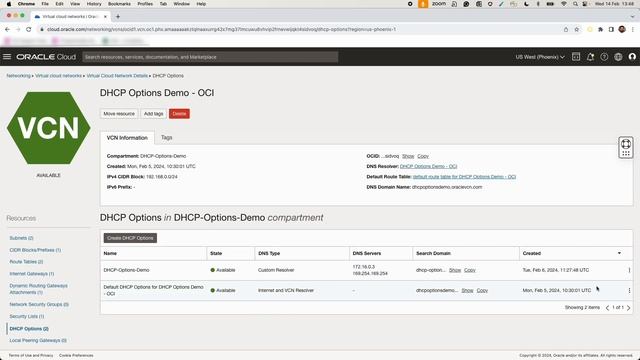Open Local Peering Gateways resource
Image resolution: width=640 pixels, height=360 pixels.
click(38, 340)
